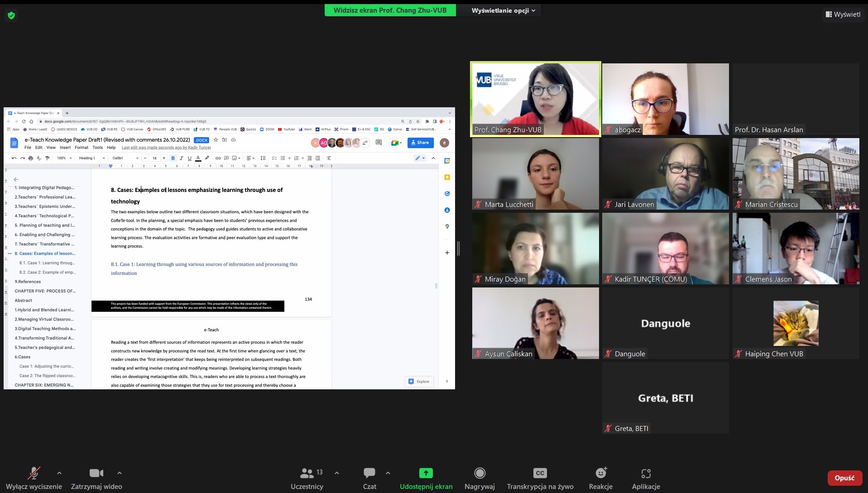Open the Insert menu

(x=65, y=148)
